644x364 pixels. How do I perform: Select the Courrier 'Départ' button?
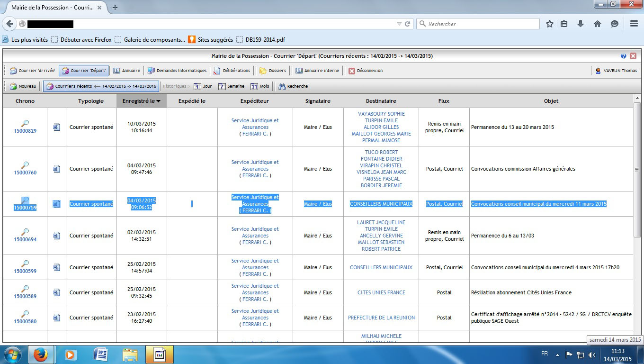coord(83,71)
